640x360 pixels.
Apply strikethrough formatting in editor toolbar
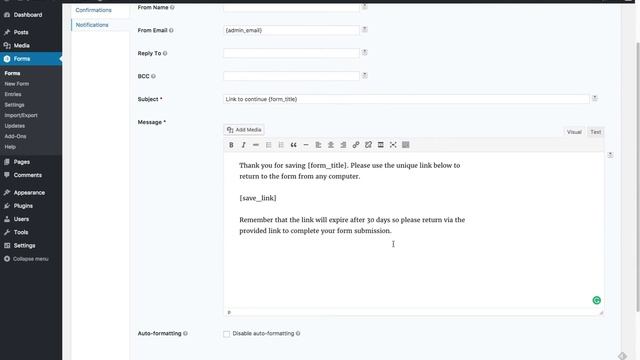coord(256,145)
